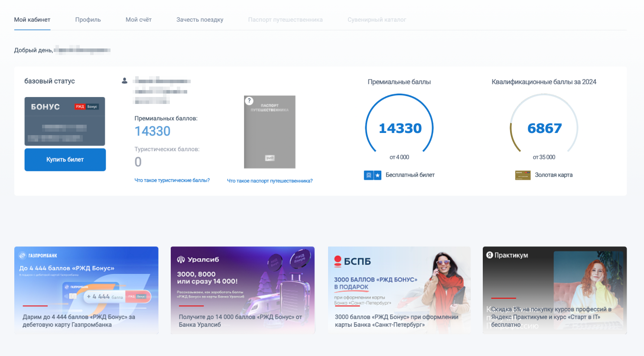This screenshot has width=644, height=356.
Task: Click the tourist points value 0
Action: point(138,162)
